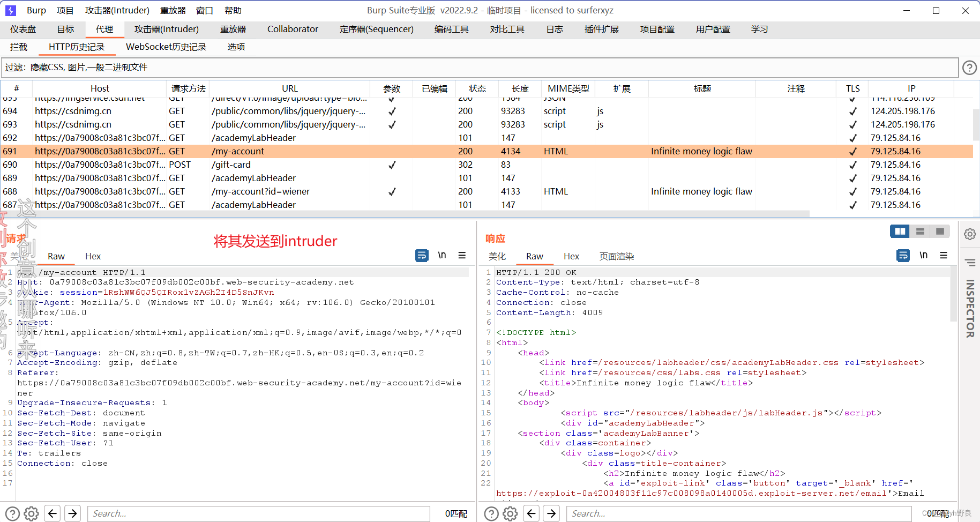The height and width of the screenshot is (522, 980).
Task: Click the history table vertical scrollbar
Action: [976, 124]
